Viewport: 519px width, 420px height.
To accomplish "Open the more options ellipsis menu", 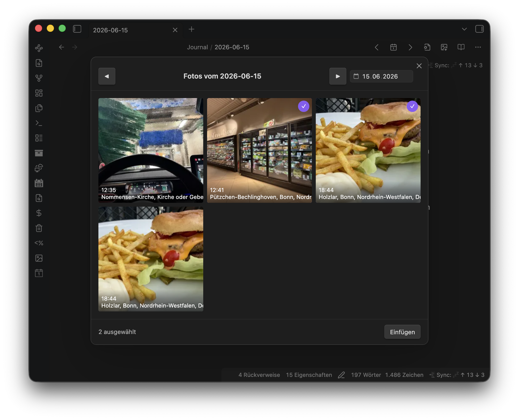I will (x=478, y=47).
